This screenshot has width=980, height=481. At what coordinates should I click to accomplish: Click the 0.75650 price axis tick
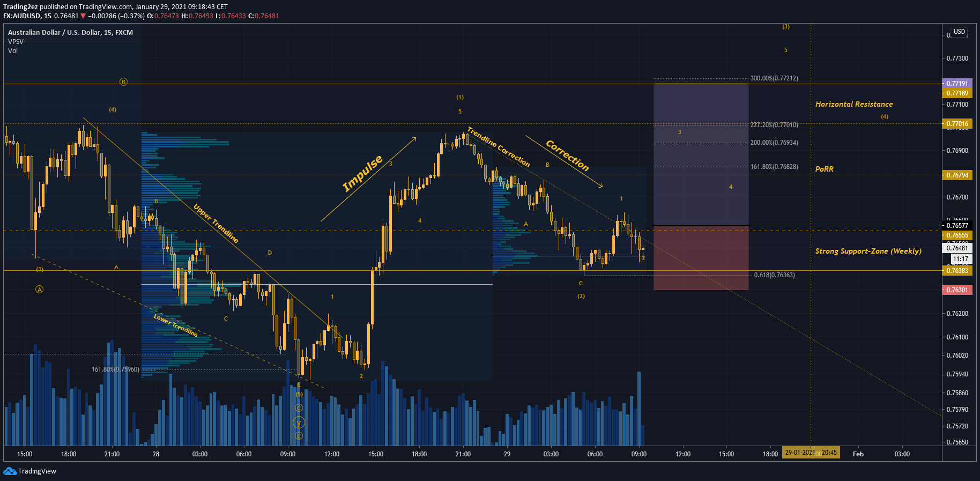[957, 442]
